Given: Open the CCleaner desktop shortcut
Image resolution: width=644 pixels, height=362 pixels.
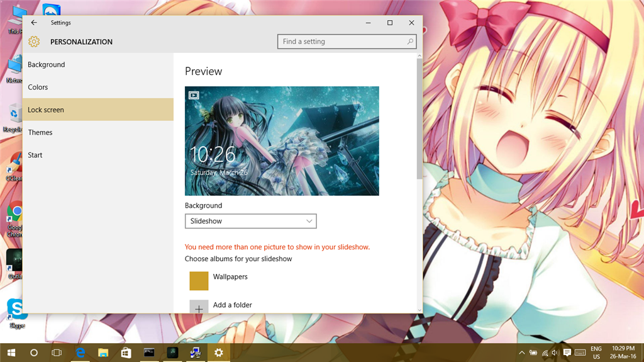Looking at the screenshot, I should [x=14, y=167].
